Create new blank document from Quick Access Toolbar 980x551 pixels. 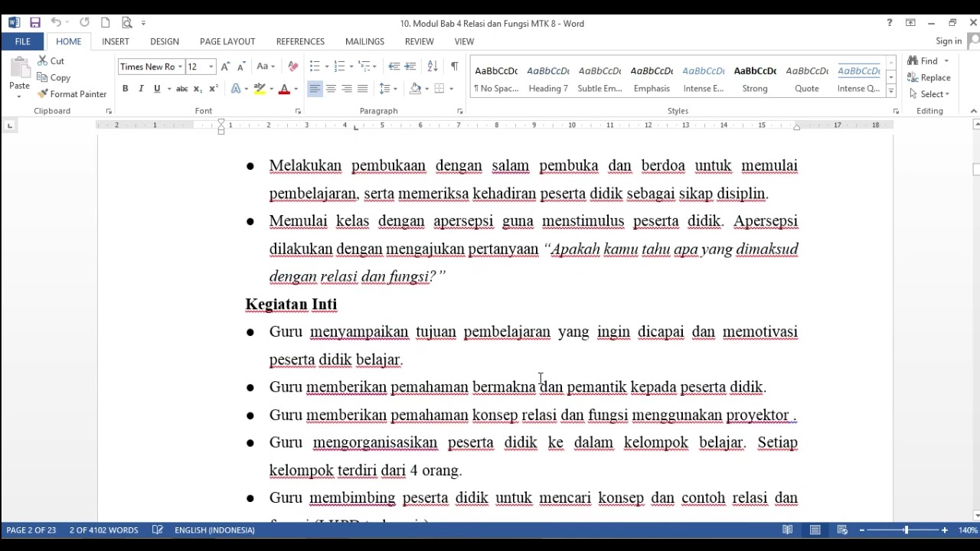(106, 23)
